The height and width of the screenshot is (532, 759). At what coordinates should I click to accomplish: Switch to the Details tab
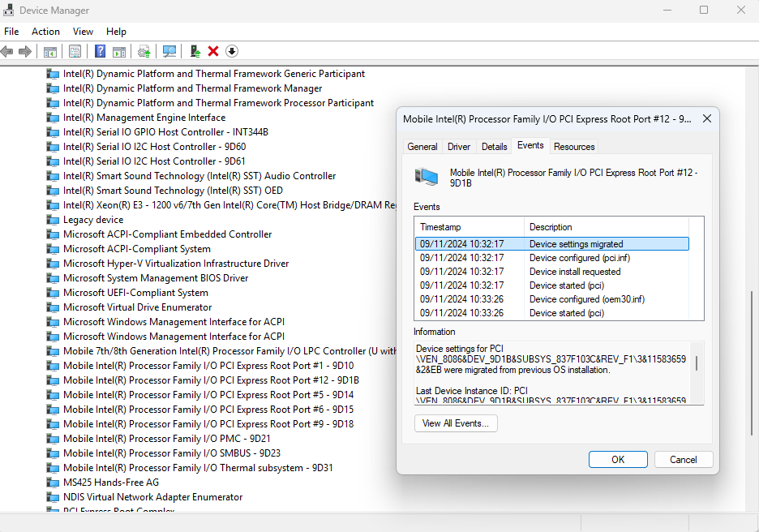point(494,147)
